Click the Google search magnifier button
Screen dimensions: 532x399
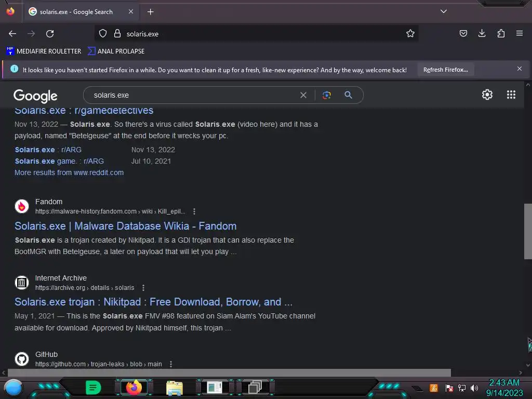[348, 95]
